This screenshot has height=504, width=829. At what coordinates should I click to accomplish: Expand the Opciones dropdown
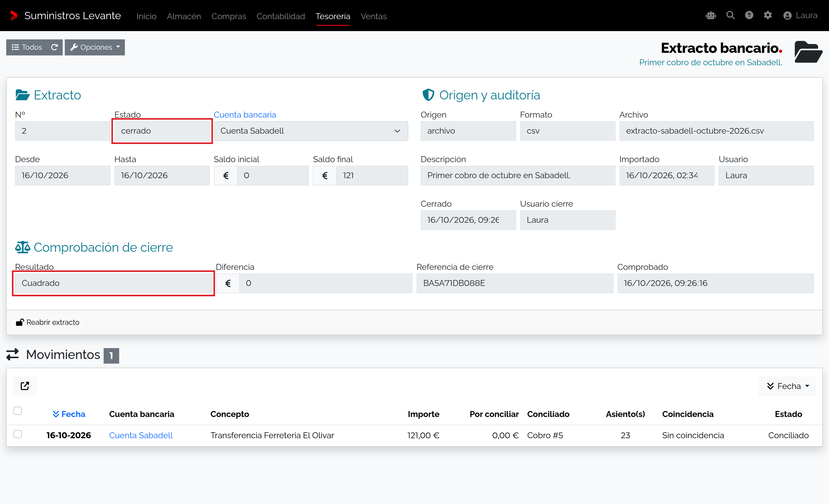pos(95,47)
